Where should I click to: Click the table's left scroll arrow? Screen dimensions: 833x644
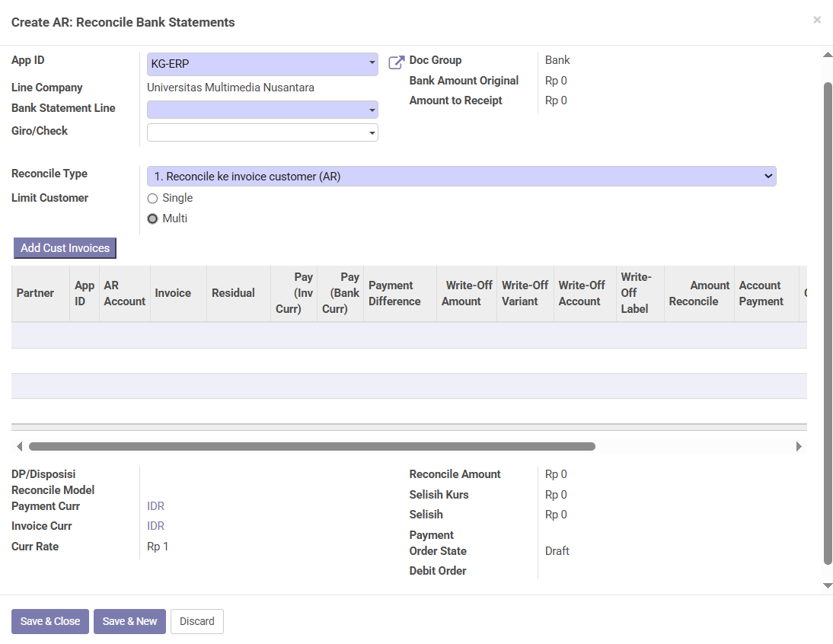tap(19, 447)
